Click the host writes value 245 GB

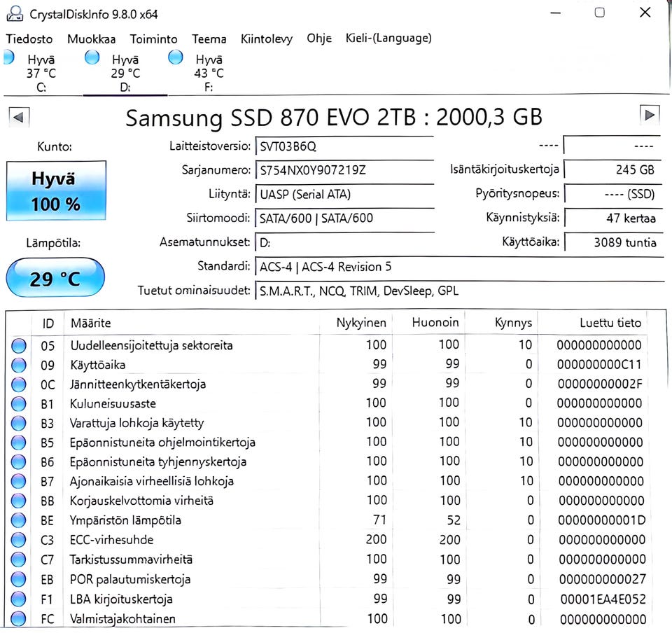(x=612, y=169)
